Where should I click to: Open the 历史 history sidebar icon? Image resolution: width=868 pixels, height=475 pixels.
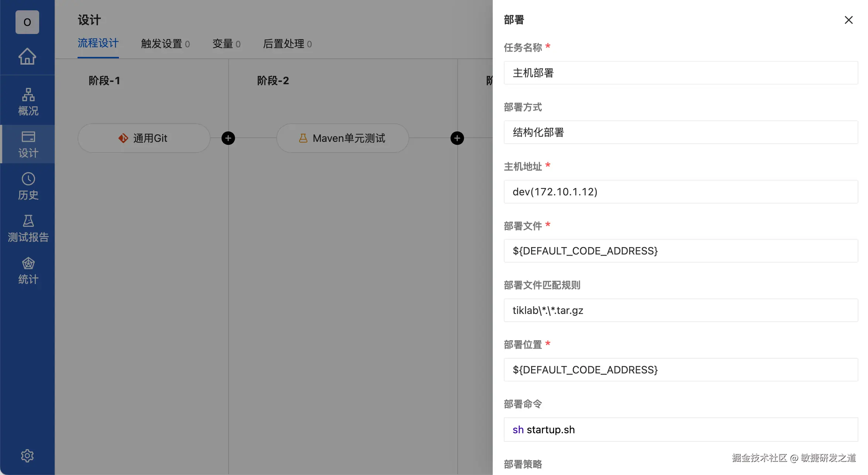(x=28, y=186)
